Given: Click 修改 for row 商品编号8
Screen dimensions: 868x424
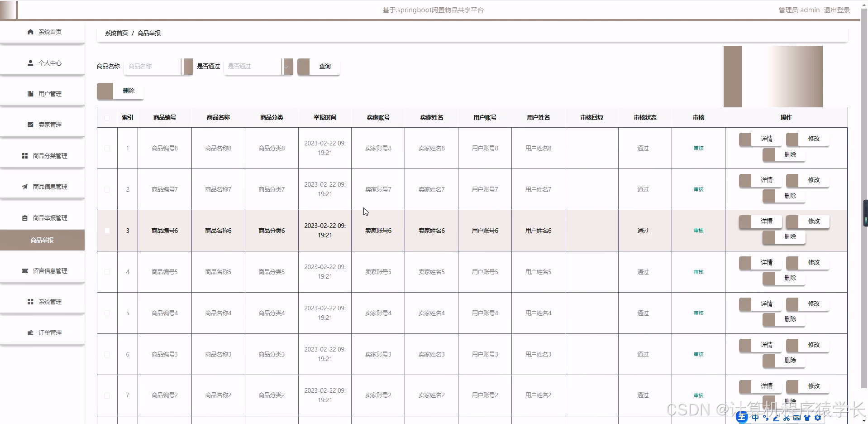Looking at the screenshot, I should pos(808,139).
